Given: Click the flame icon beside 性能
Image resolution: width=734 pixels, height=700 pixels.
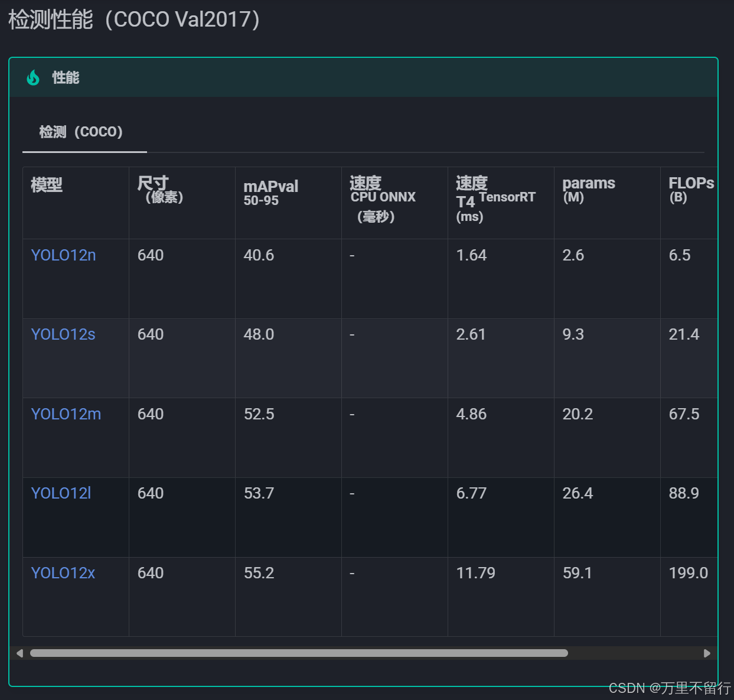Looking at the screenshot, I should (x=33, y=77).
